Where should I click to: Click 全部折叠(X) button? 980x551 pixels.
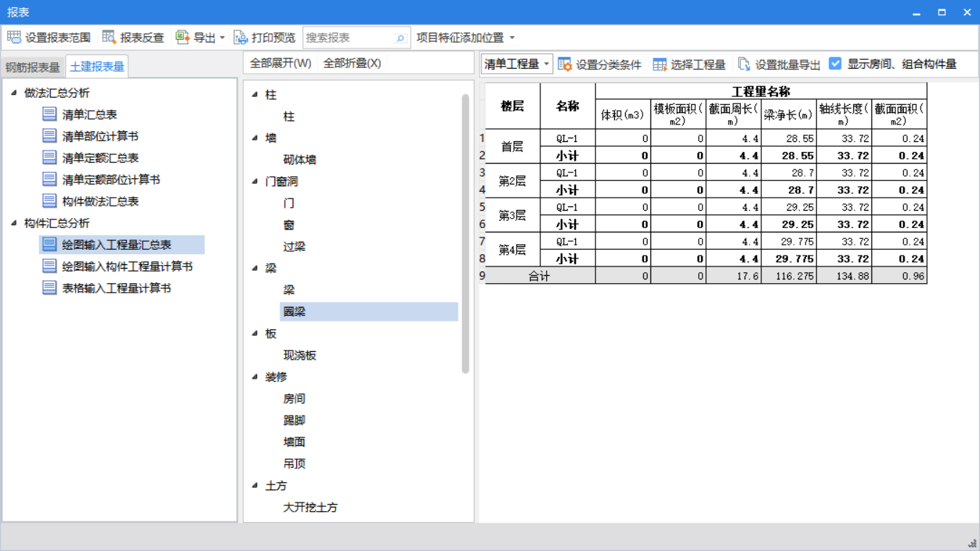(352, 63)
